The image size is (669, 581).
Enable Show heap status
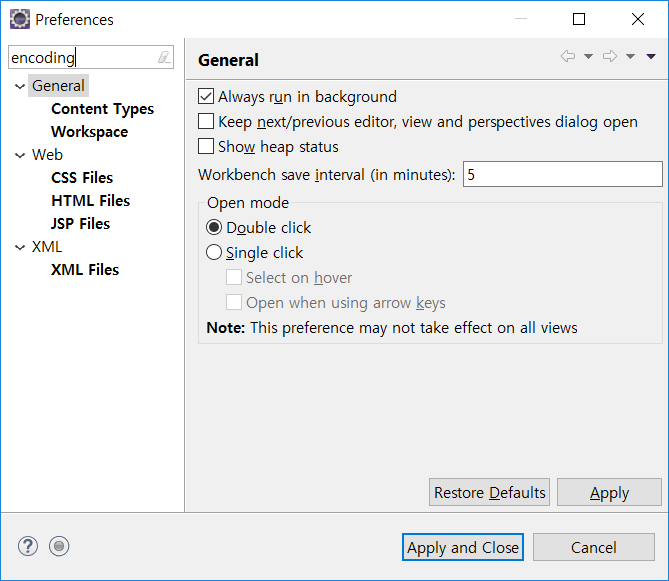click(206, 146)
